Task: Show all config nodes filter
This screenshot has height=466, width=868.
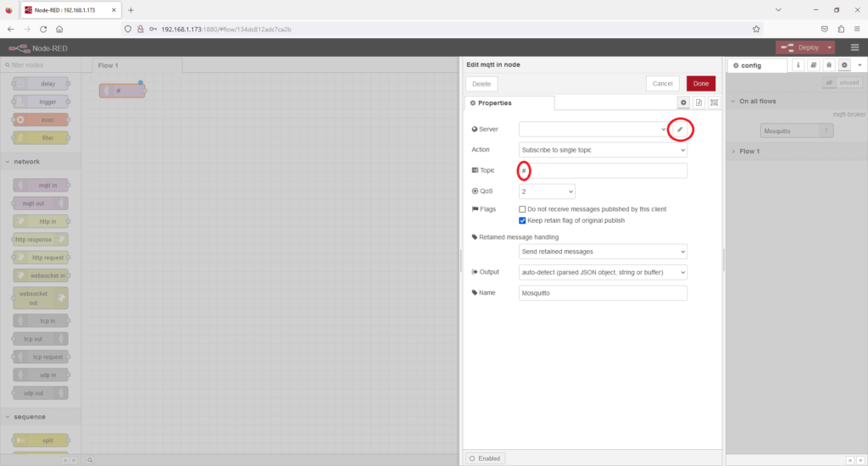Action: [829, 82]
